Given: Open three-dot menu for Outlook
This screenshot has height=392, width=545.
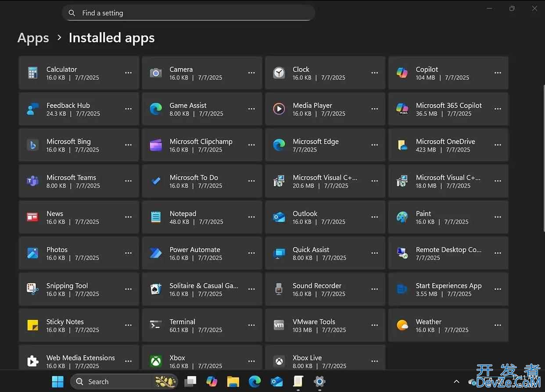Looking at the screenshot, I should coord(374,217).
